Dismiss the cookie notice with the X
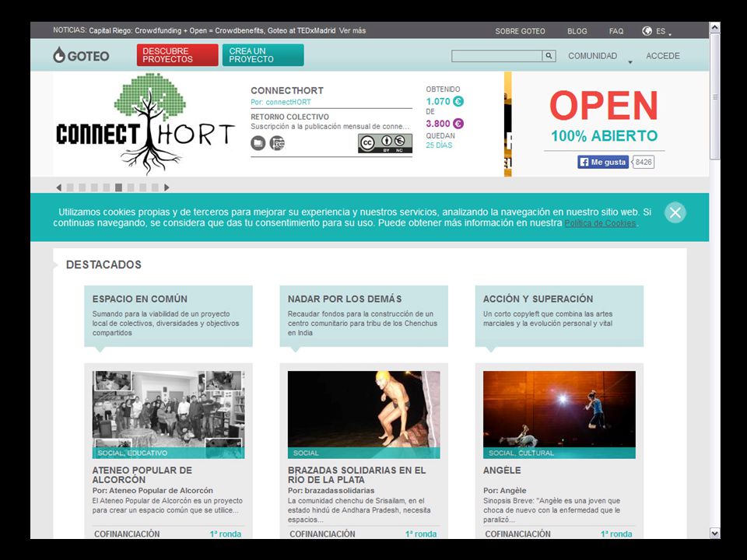The image size is (747, 560). [675, 212]
